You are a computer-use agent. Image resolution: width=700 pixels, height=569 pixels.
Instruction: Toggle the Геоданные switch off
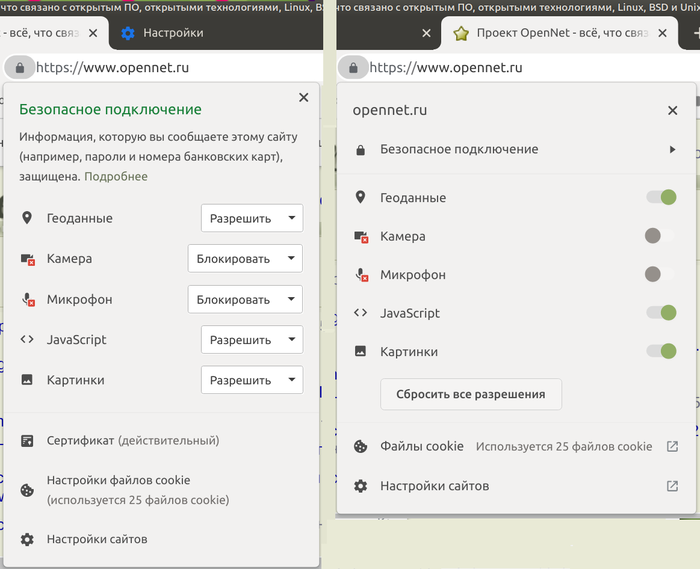coord(662,198)
